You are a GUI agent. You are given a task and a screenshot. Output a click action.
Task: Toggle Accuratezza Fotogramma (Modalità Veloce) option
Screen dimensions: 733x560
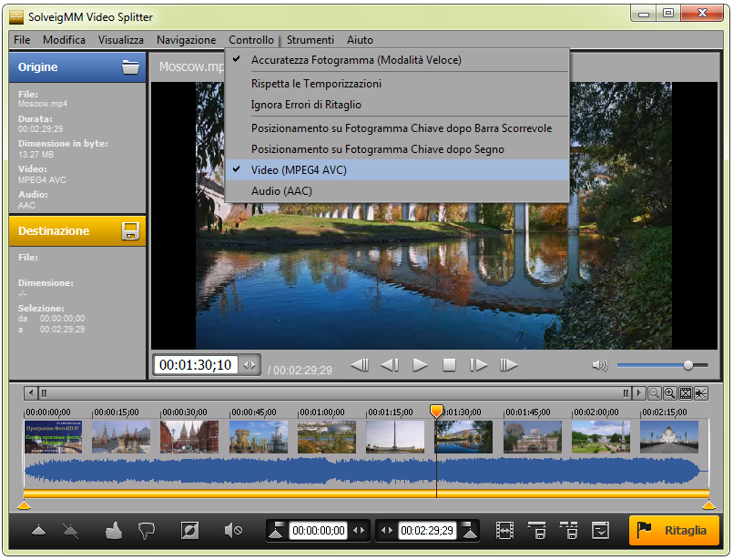point(397,60)
